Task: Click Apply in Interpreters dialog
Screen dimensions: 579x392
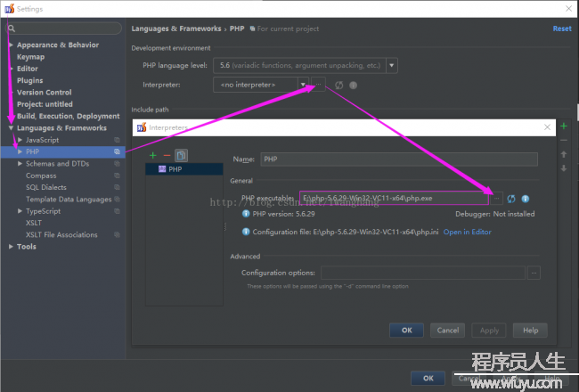Action: click(x=489, y=331)
